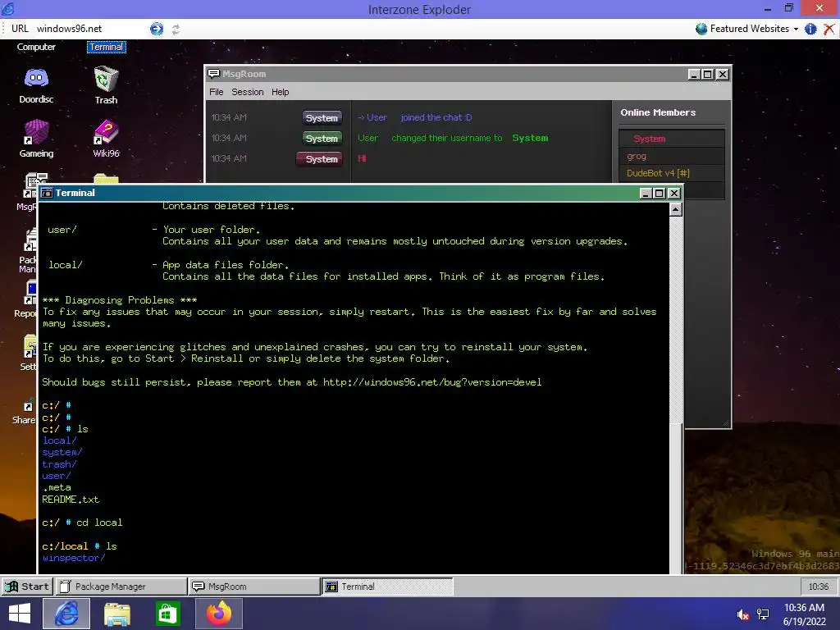
Task: Open Microsoft Store from host taskbar
Action: pos(167,614)
